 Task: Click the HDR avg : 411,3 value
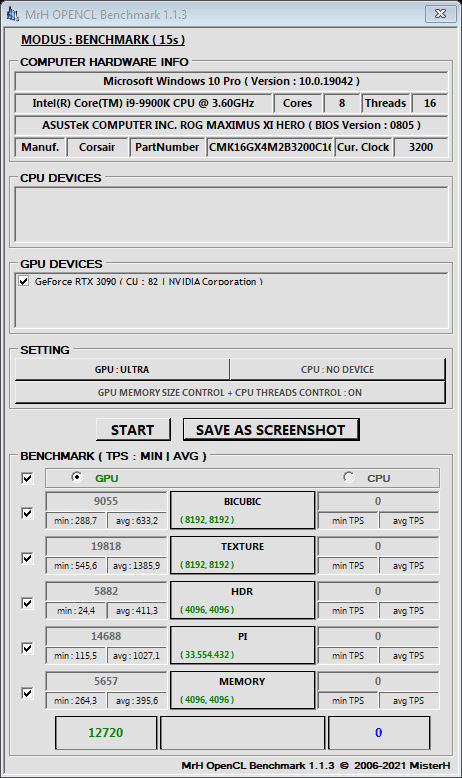tap(136, 611)
